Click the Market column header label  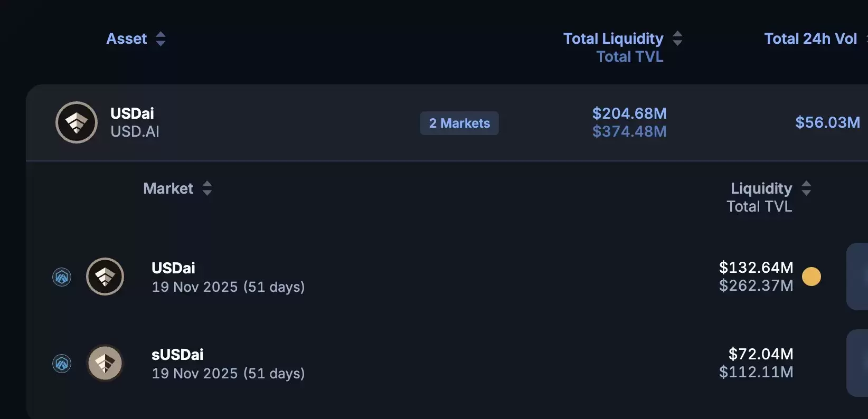168,188
